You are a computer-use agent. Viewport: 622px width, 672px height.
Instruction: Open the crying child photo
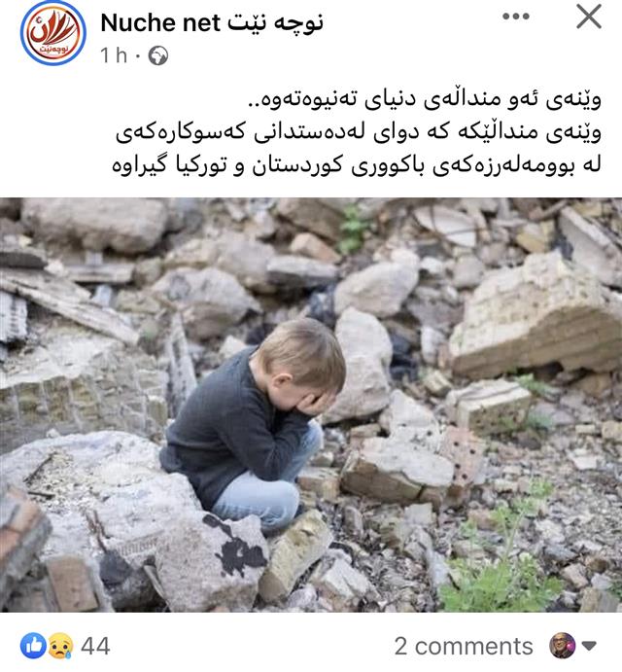[x=311, y=405]
